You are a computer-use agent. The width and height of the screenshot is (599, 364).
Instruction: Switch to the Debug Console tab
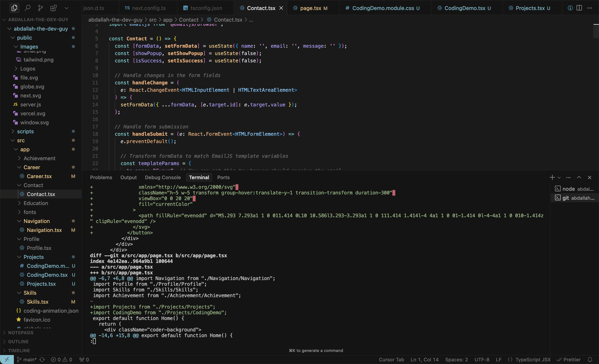(163, 178)
